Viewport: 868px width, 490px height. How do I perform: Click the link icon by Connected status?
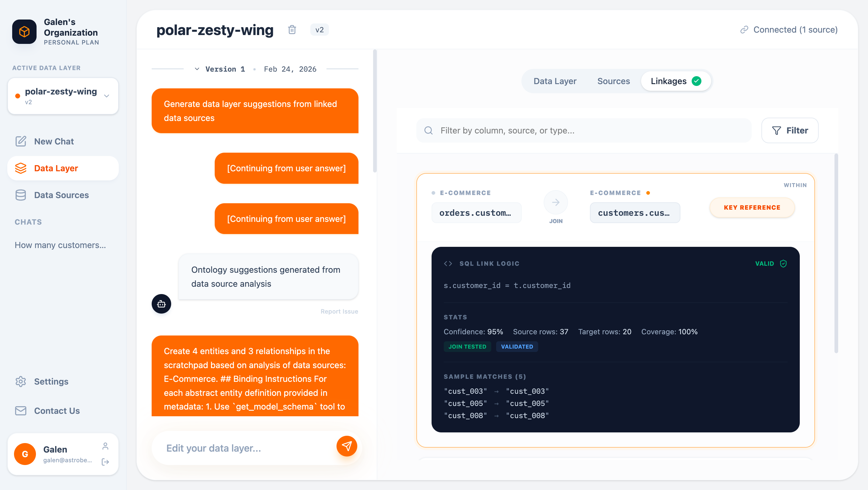744,30
